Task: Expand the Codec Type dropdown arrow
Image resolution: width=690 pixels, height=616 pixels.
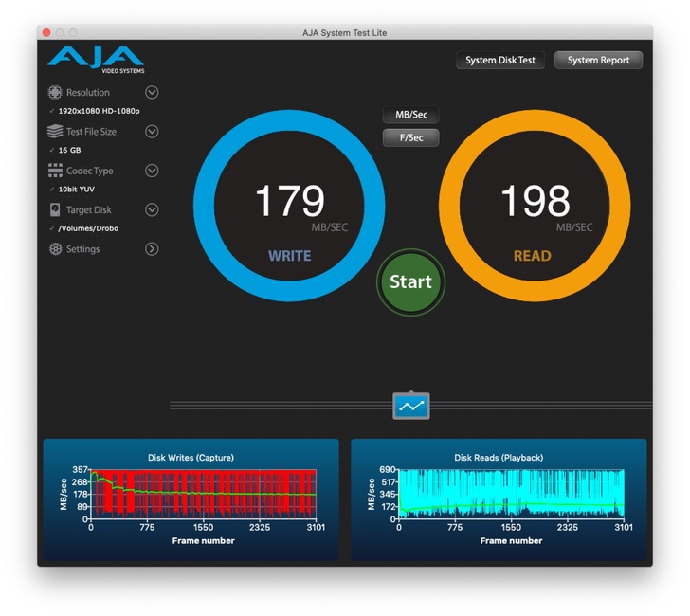Action: pos(152,171)
